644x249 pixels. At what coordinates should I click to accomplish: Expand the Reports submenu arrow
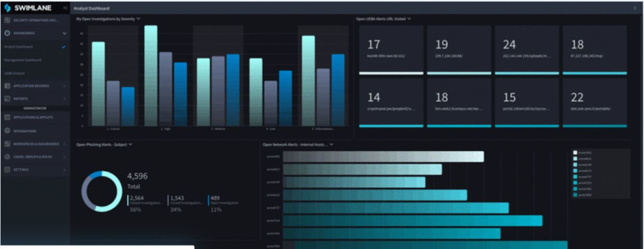click(64, 99)
